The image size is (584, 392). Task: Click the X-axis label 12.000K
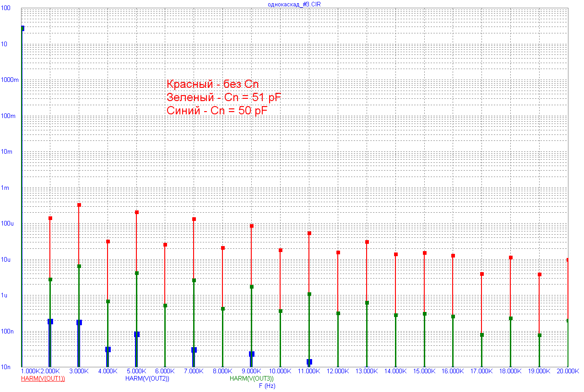click(x=338, y=371)
